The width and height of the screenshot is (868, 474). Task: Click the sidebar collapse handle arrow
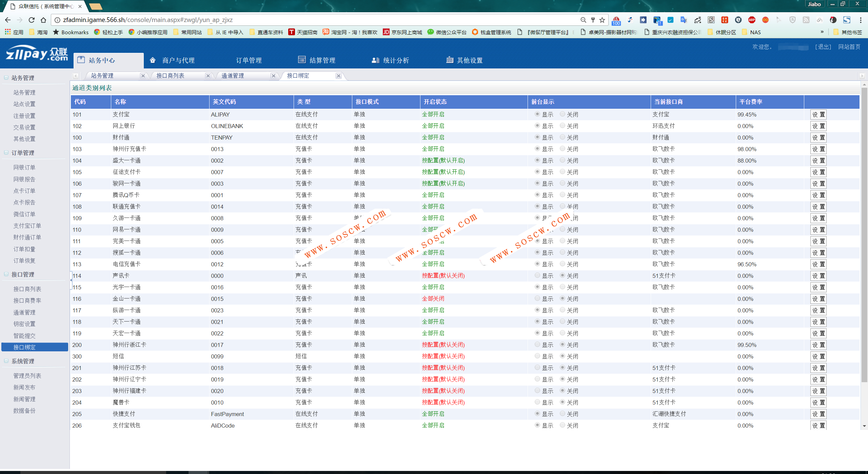[x=71, y=280]
